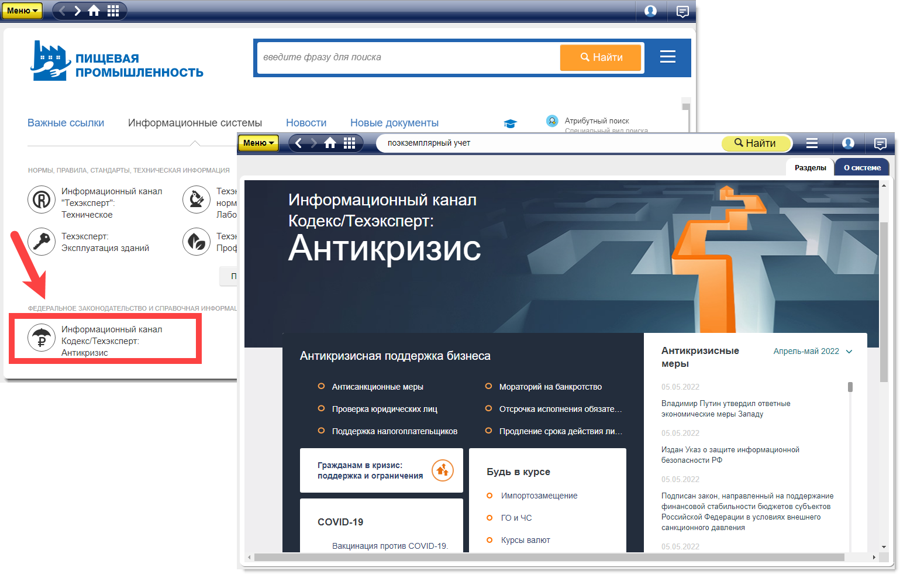Click scroll-down arrow of front window scrollbar
The width and height of the screenshot is (924, 588).
click(884, 547)
